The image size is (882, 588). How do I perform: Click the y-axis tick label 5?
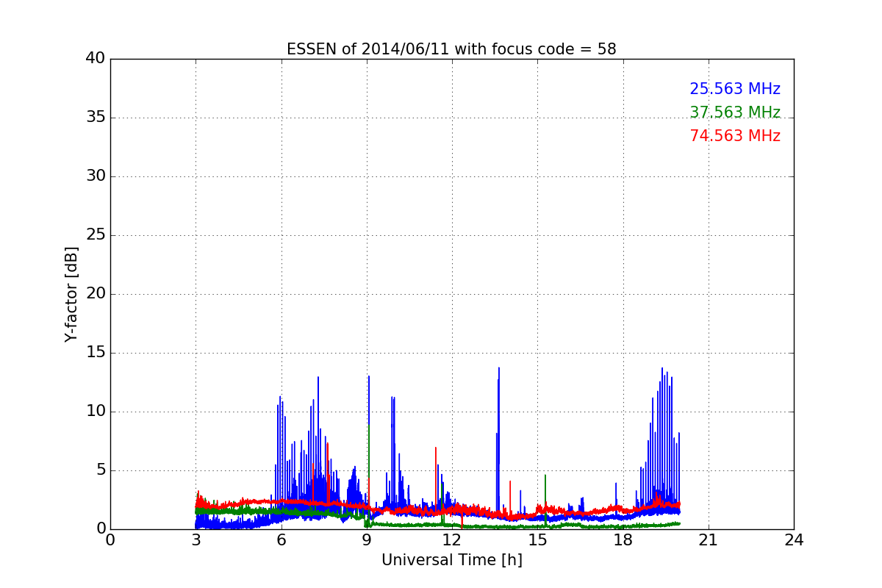coord(101,470)
